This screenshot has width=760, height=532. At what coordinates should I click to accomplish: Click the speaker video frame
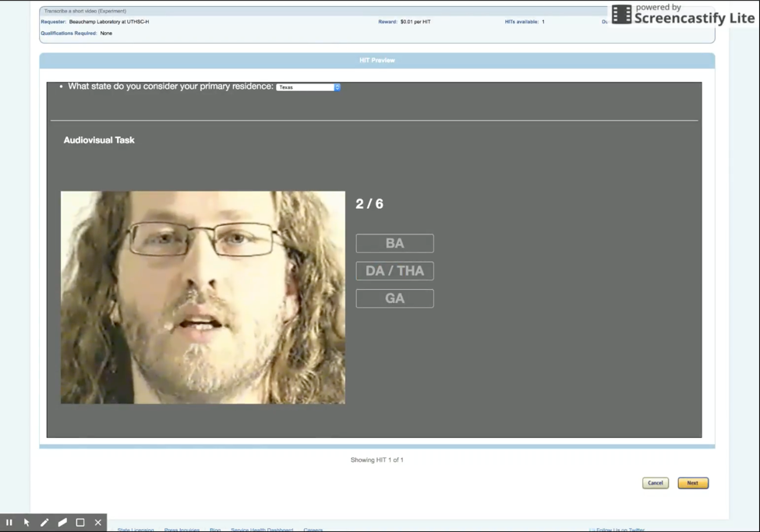point(203,298)
